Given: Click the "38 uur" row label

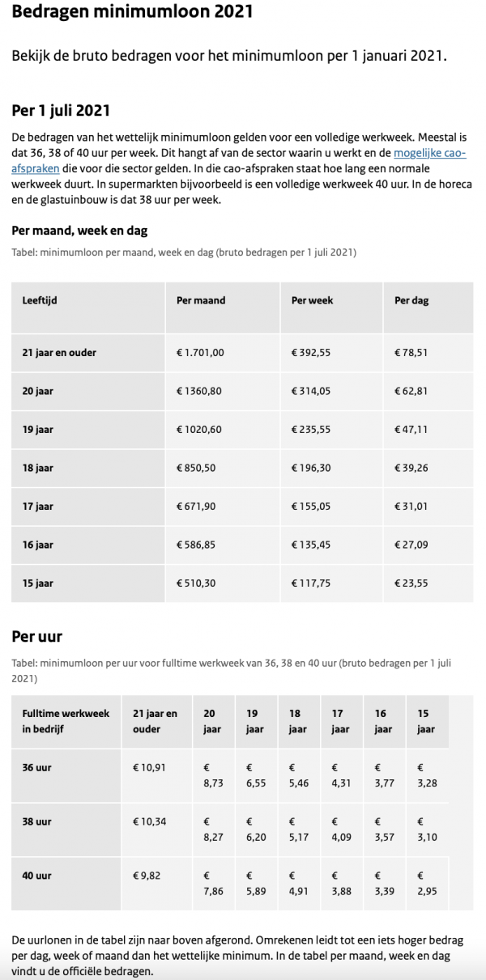Looking at the screenshot, I should [x=36, y=821].
